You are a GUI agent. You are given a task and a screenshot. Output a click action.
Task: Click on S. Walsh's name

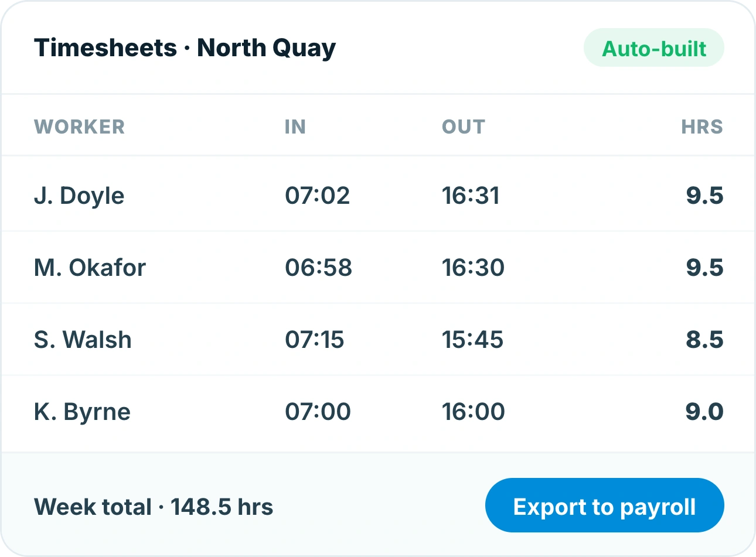83,340
